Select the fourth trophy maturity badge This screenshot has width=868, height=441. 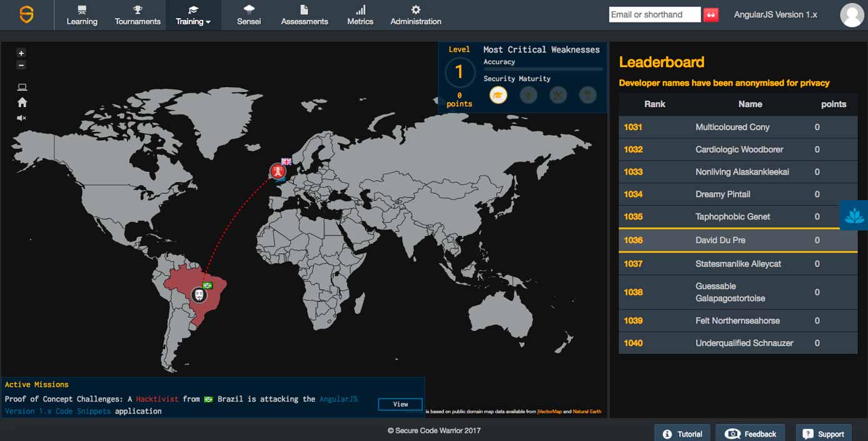click(x=587, y=95)
